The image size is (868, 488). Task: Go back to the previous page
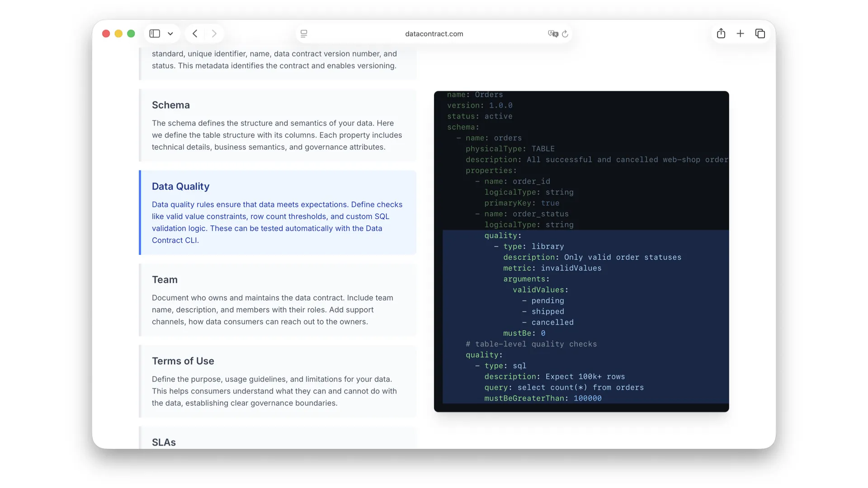pyautogui.click(x=195, y=33)
